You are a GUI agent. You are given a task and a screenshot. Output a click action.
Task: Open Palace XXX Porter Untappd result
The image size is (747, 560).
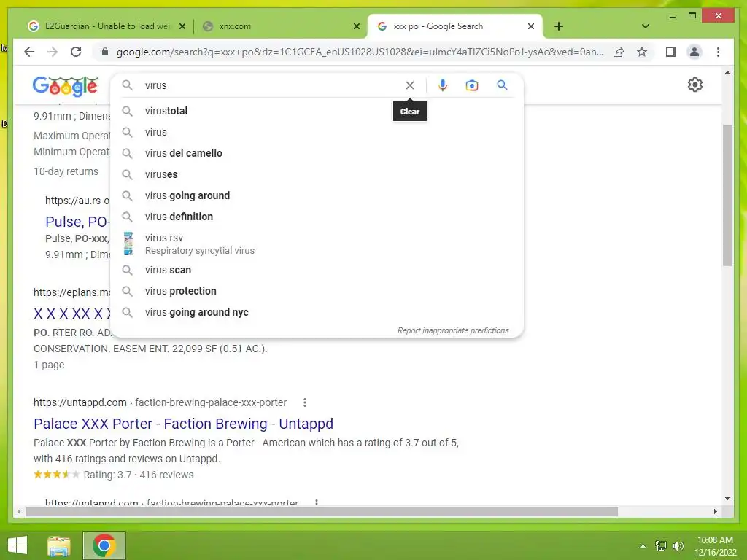(x=183, y=424)
